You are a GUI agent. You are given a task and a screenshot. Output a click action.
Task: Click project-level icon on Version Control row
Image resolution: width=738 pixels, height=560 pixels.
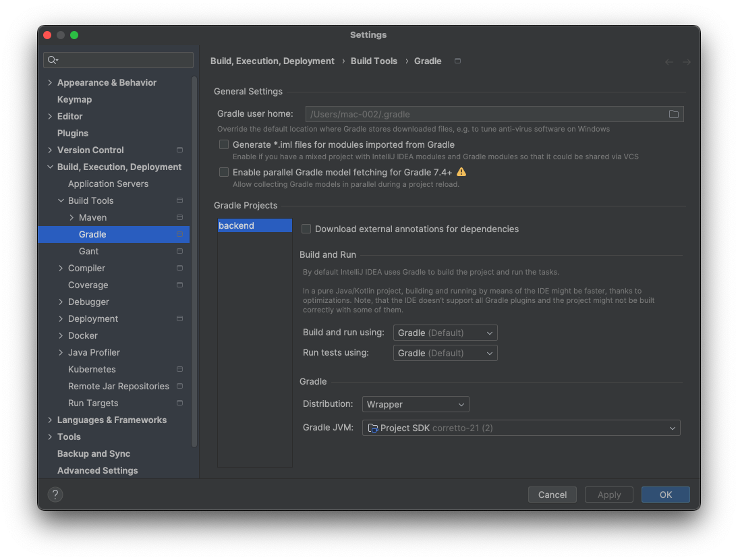click(x=180, y=150)
